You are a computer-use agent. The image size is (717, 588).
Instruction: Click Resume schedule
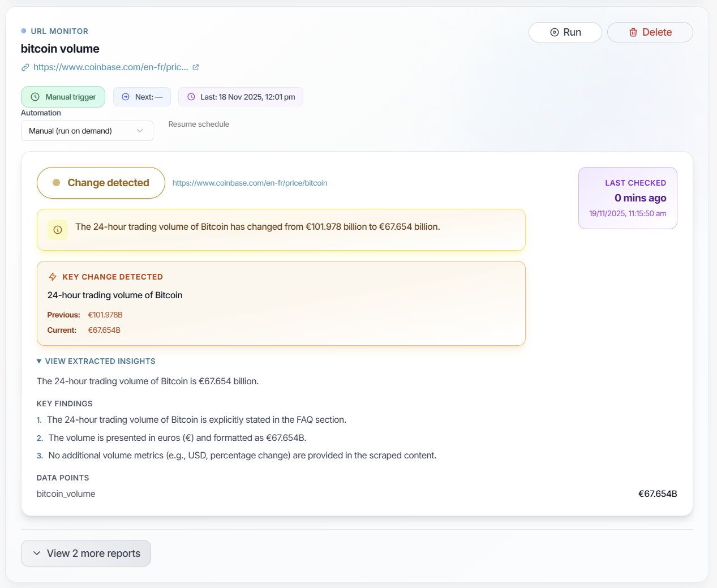coord(199,124)
